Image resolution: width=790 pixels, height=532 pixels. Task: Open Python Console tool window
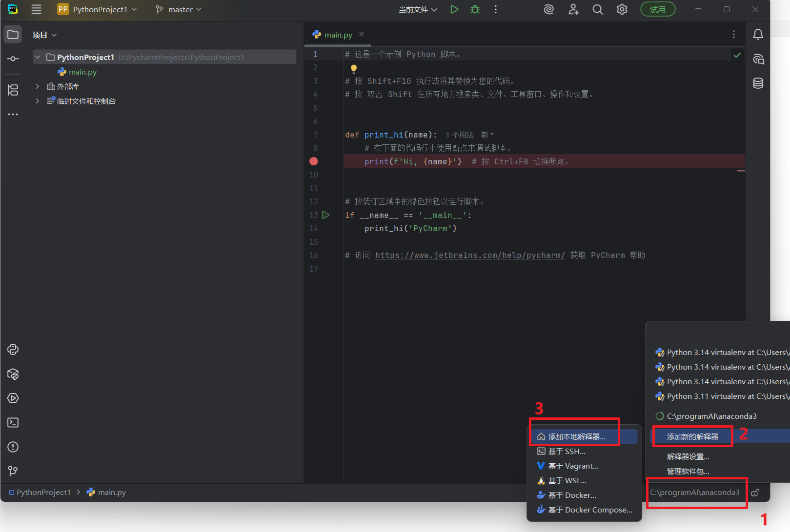(13, 350)
